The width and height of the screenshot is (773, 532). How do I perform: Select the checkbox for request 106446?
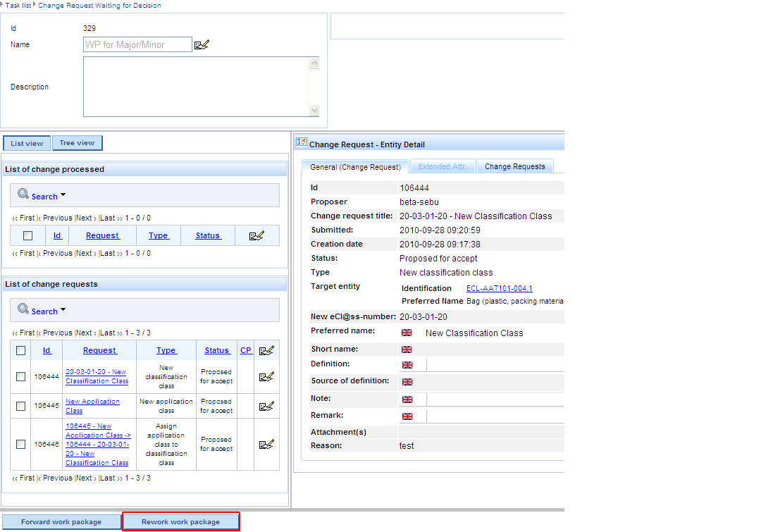click(x=21, y=444)
